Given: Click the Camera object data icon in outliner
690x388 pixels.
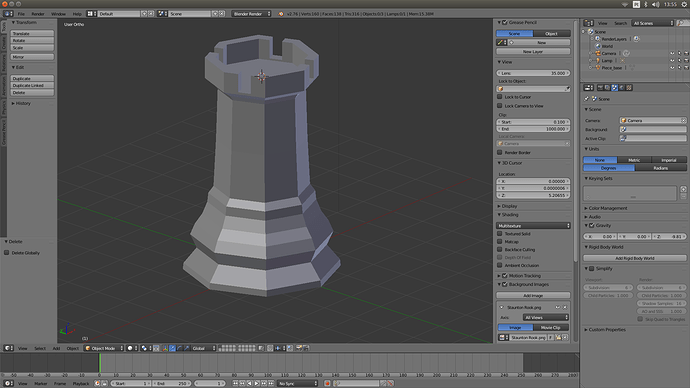Looking at the screenshot, I should point(626,53).
